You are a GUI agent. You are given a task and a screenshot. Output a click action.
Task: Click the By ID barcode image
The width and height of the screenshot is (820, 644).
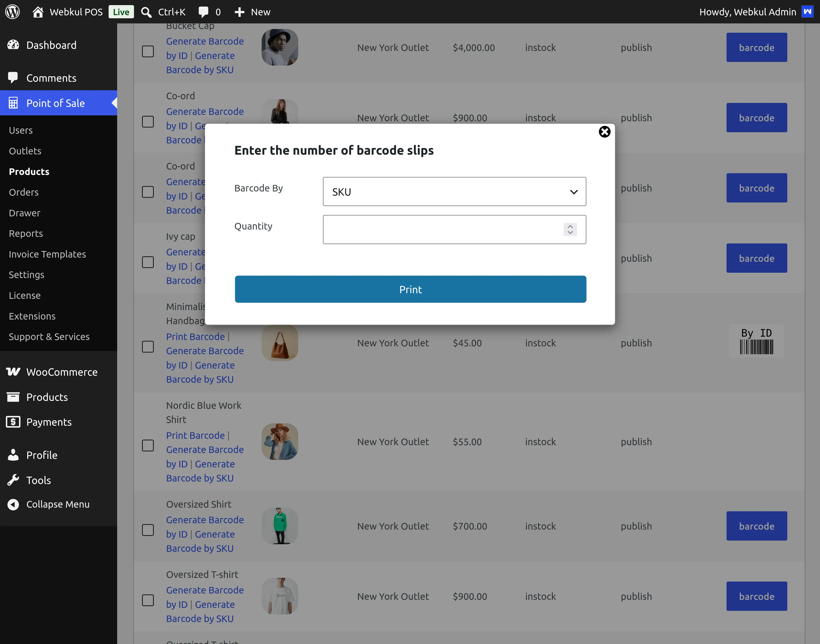point(757,341)
